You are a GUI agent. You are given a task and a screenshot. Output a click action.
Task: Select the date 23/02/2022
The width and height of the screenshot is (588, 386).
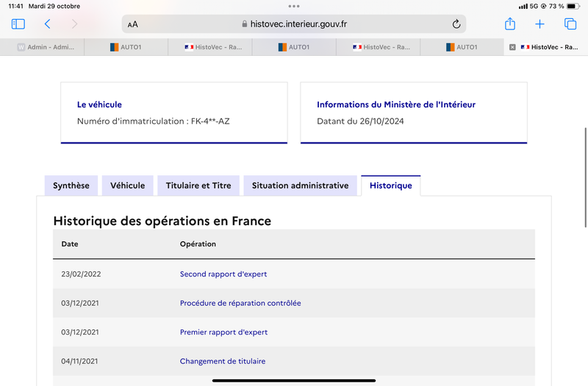81,274
